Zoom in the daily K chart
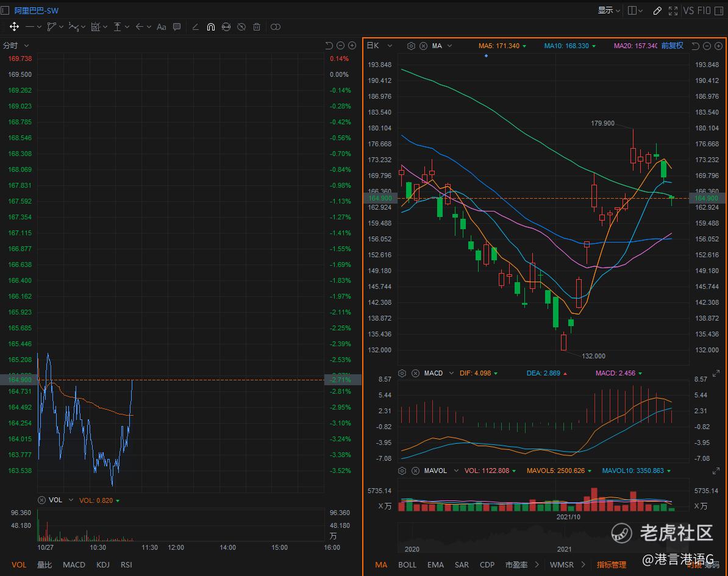The image size is (728, 576). coord(718,46)
